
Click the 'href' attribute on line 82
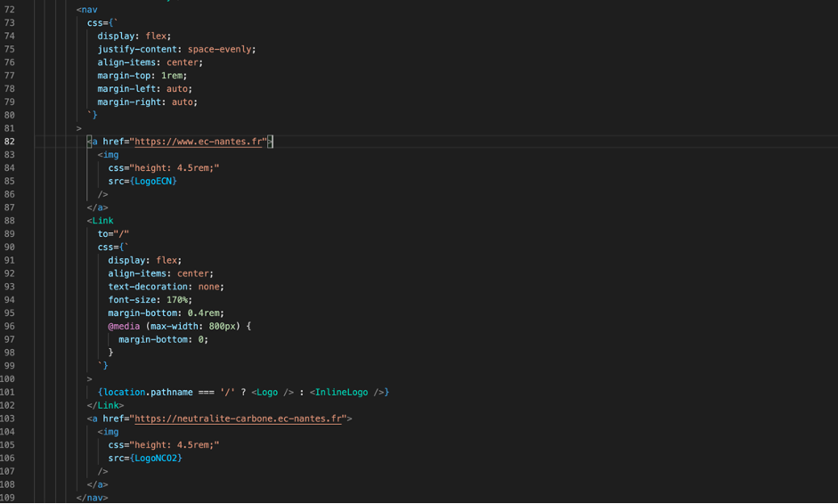(x=113, y=142)
